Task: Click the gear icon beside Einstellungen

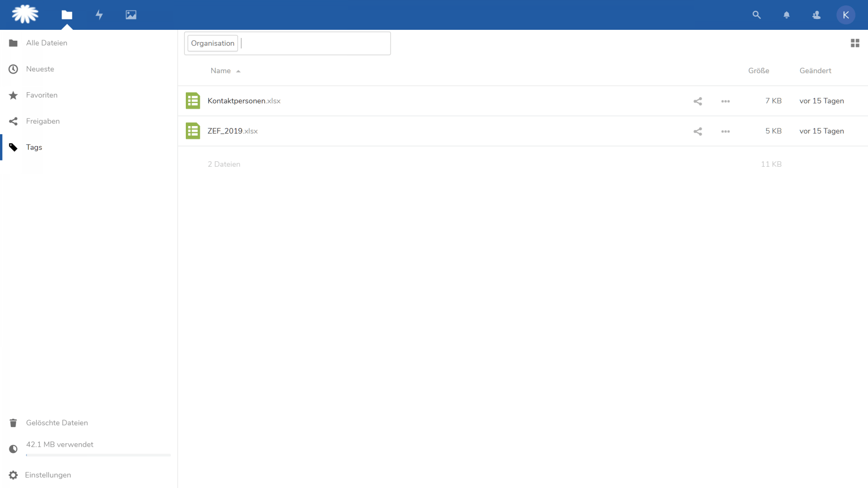Action: (x=13, y=475)
